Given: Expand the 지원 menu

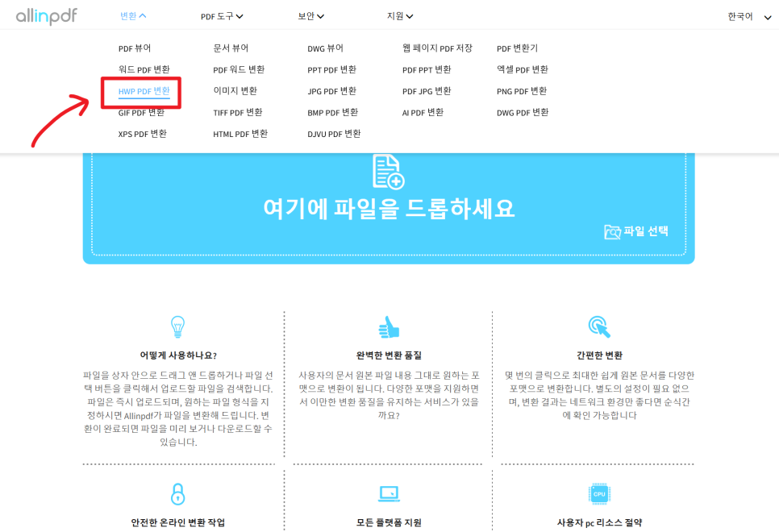Looking at the screenshot, I should point(400,16).
